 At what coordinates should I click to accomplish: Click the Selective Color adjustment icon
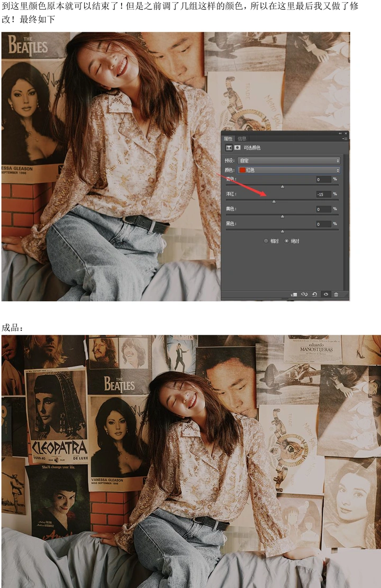tap(229, 148)
